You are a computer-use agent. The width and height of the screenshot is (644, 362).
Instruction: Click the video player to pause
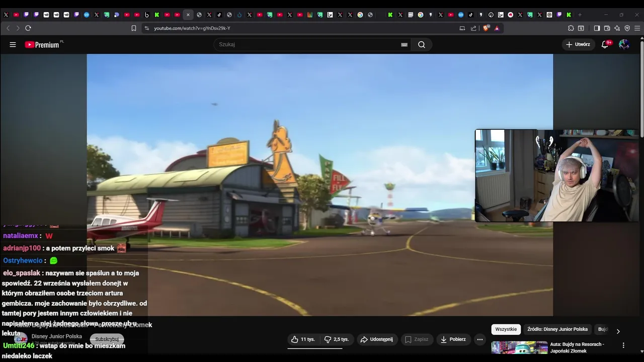click(319, 185)
